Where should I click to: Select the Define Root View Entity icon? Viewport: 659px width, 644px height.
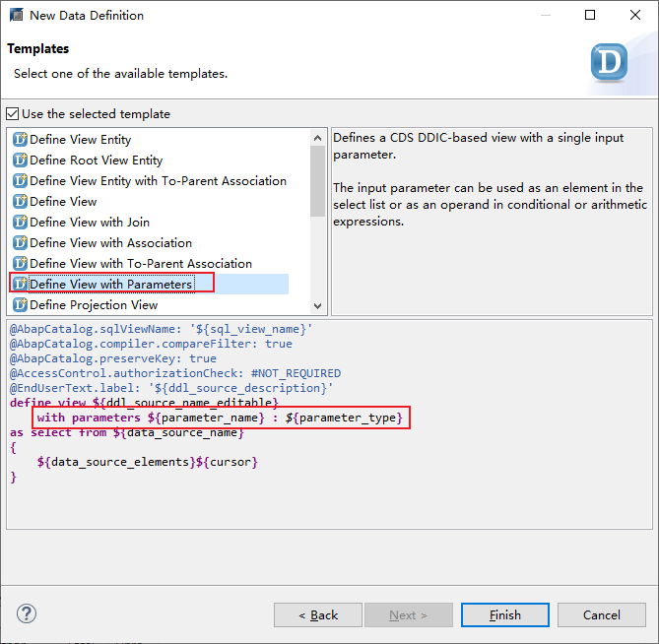point(20,161)
